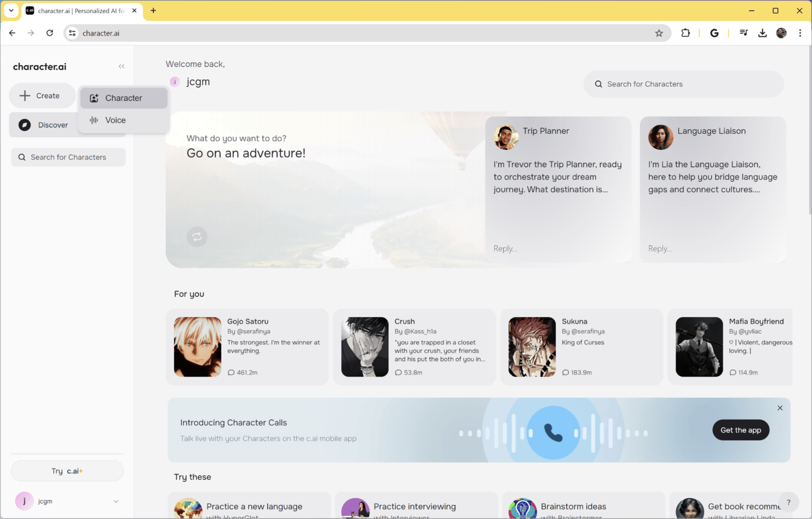This screenshot has height=519, width=812.
Task: Open Trip Planner avatar
Action: tap(506, 138)
